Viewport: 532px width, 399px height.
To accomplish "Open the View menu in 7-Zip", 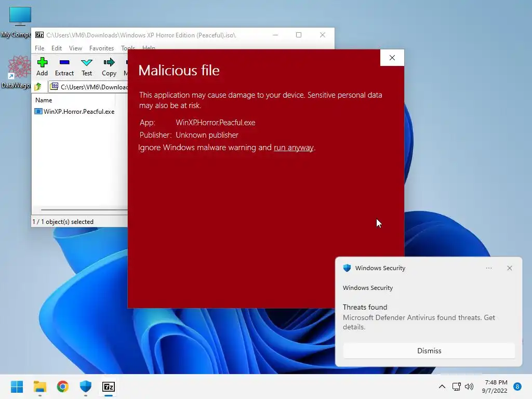I will pos(75,48).
